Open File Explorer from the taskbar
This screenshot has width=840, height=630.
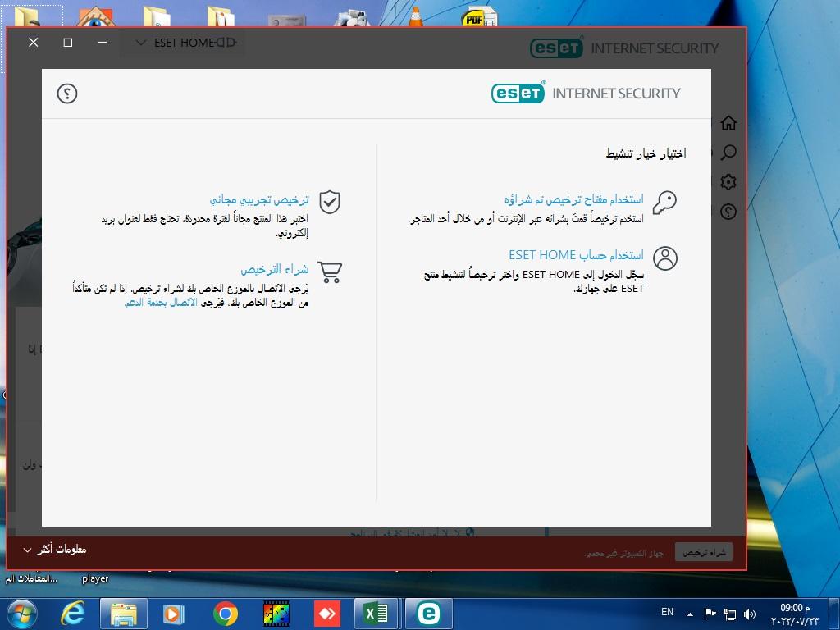(123, 614)
